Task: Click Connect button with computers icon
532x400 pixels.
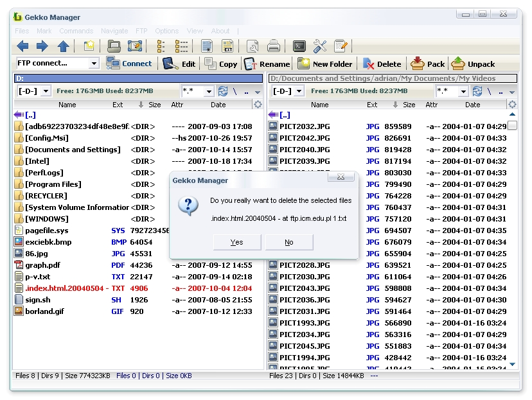Action: click(129, 64)
